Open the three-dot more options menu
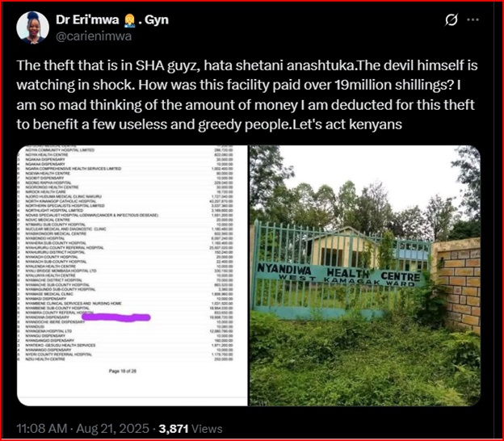This screenshot has width=504, height=441. tap(472, 20)
